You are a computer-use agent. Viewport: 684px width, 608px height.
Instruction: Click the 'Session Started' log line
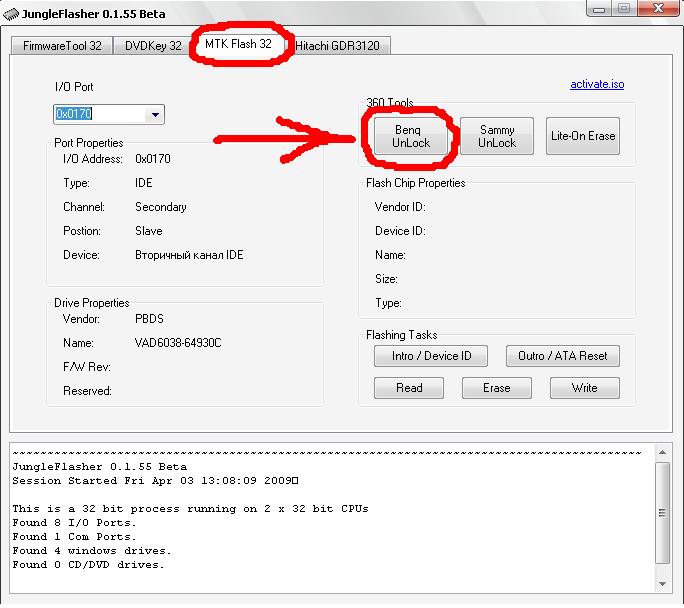pyautogui.click(x=155, y=481)
